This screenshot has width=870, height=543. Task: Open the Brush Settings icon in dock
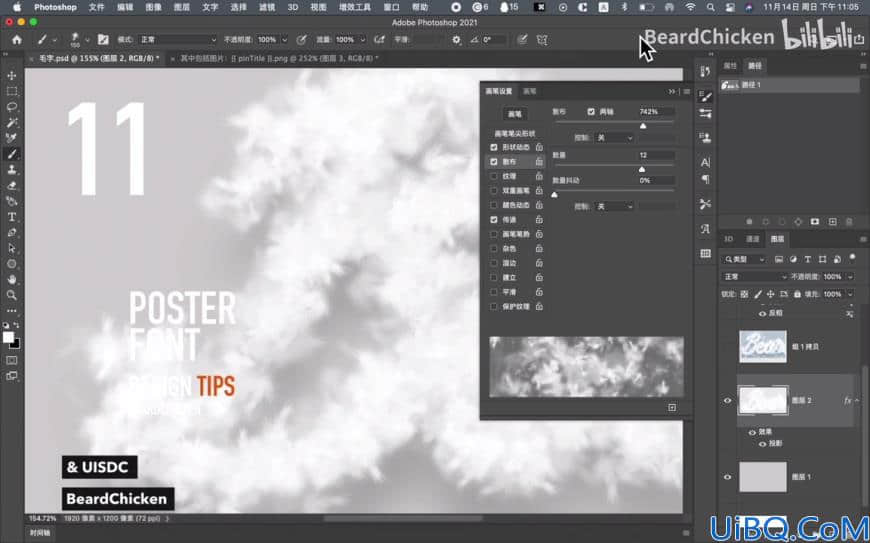pos(705,96)
